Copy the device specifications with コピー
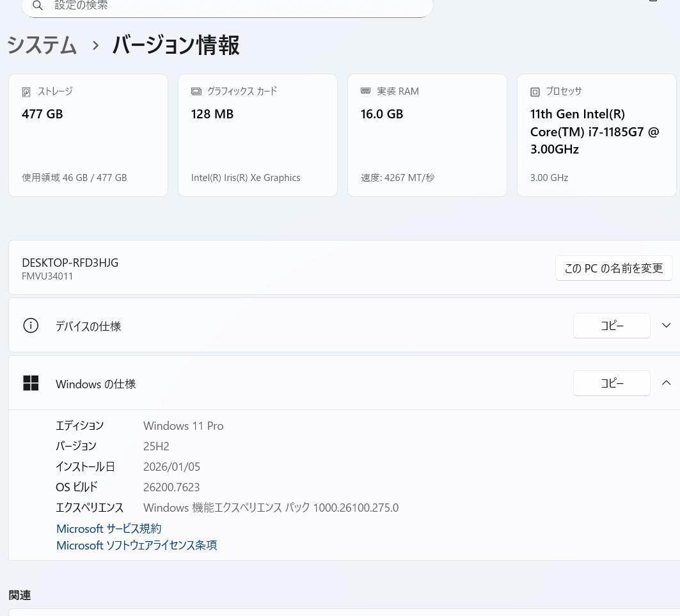The width and height of the screenshot is (680, 616). pos(612,325)
